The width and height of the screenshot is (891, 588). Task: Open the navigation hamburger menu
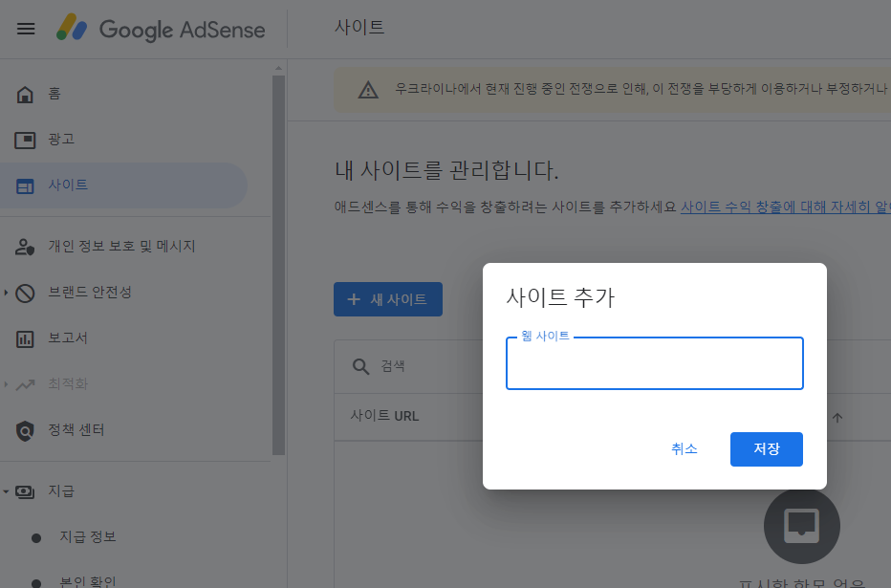click(x=25, y=28)
